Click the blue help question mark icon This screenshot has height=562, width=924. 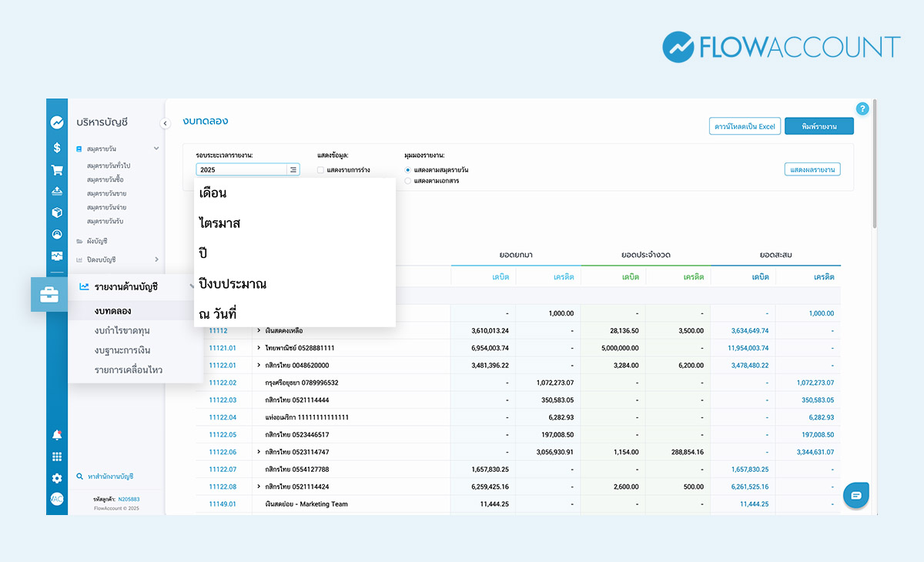click(x=862, y=109)
